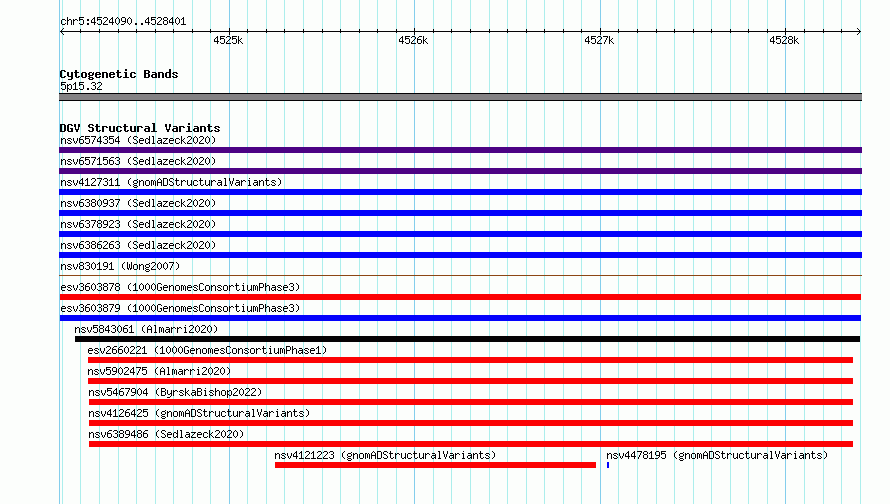Click the gray 5p15.32 cytogenetic band bar

[460, 97]
